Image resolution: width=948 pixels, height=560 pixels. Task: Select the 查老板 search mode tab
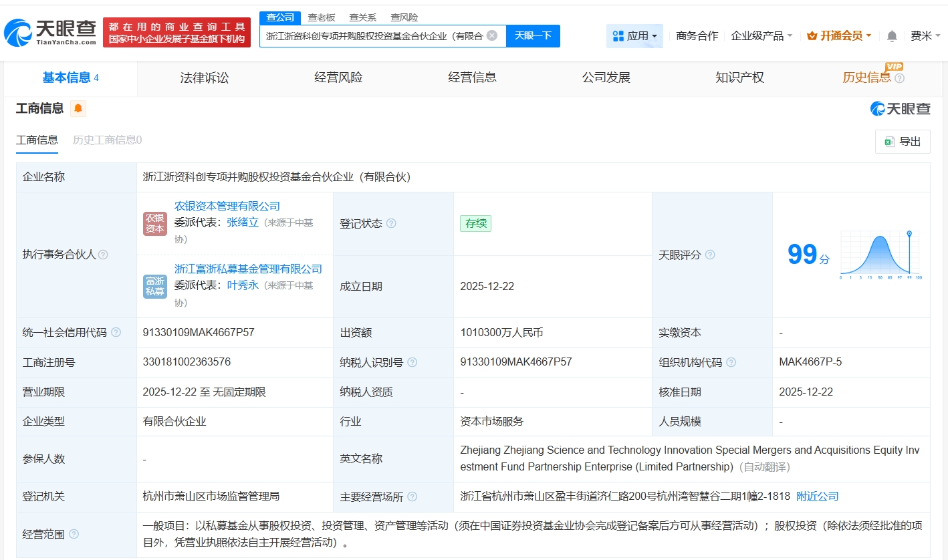point(322,17)
